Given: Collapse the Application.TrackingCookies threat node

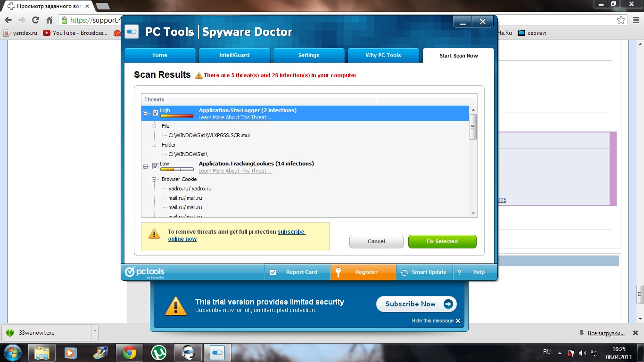Looking at the screenshot, I should click(146, 166).
